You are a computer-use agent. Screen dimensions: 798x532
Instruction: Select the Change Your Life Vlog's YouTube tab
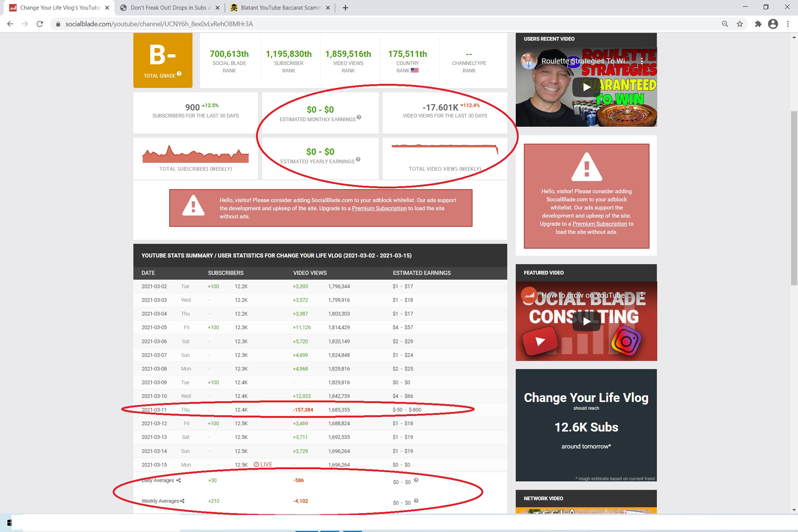coord(59,8)
